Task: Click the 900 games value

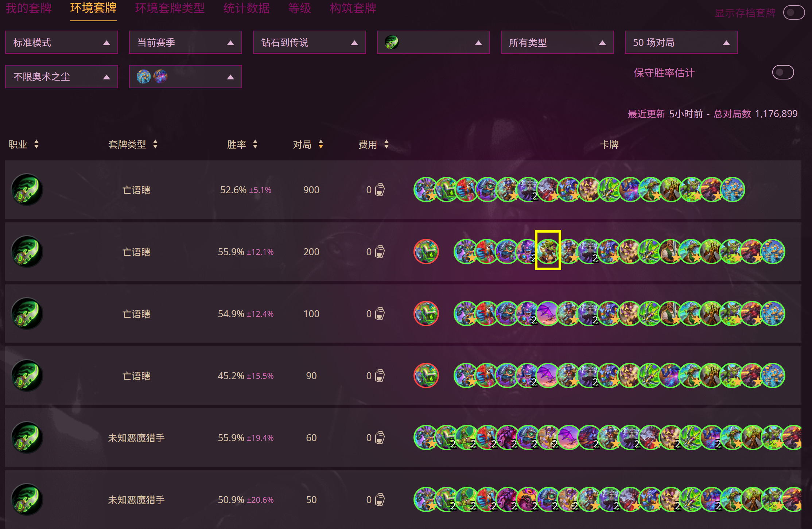Action: [x=311, y=190]
